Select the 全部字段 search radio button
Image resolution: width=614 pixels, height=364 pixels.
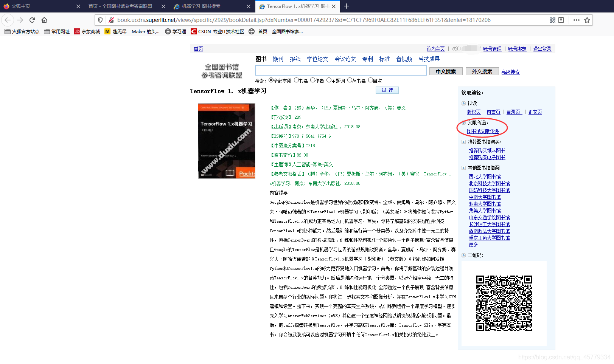(x=271, y=80)
